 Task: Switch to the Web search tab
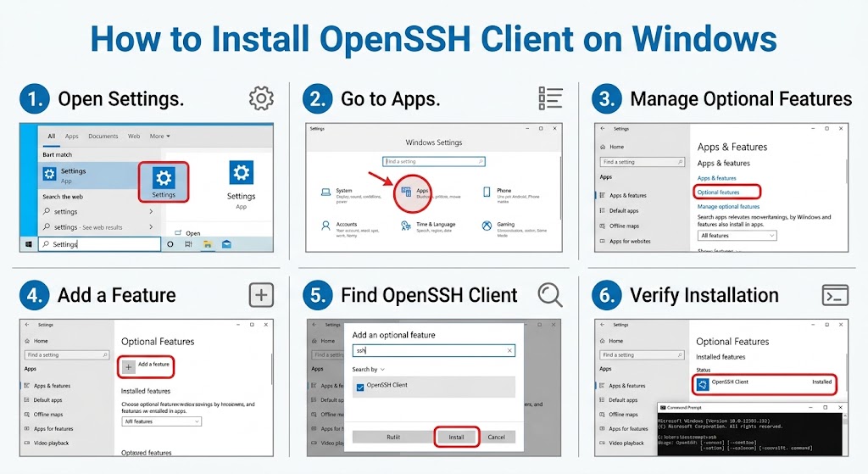134,137
